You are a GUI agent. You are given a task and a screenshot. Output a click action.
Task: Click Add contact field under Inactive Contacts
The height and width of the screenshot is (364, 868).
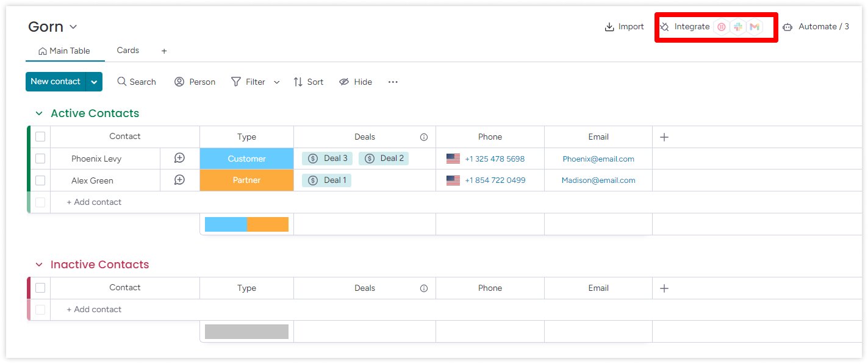tap(94, 310)
